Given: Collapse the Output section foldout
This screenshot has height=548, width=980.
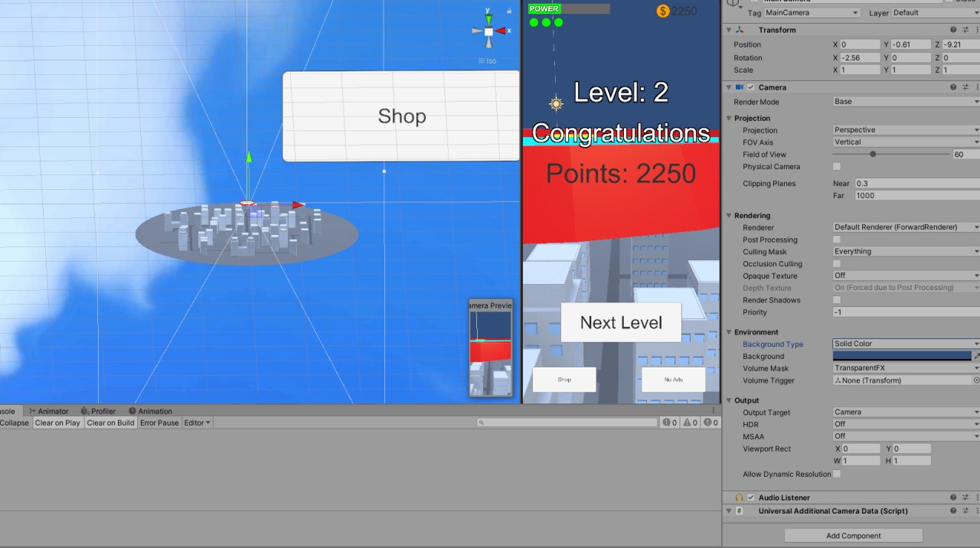Looking at the screenshot, I should pos(728,400).
